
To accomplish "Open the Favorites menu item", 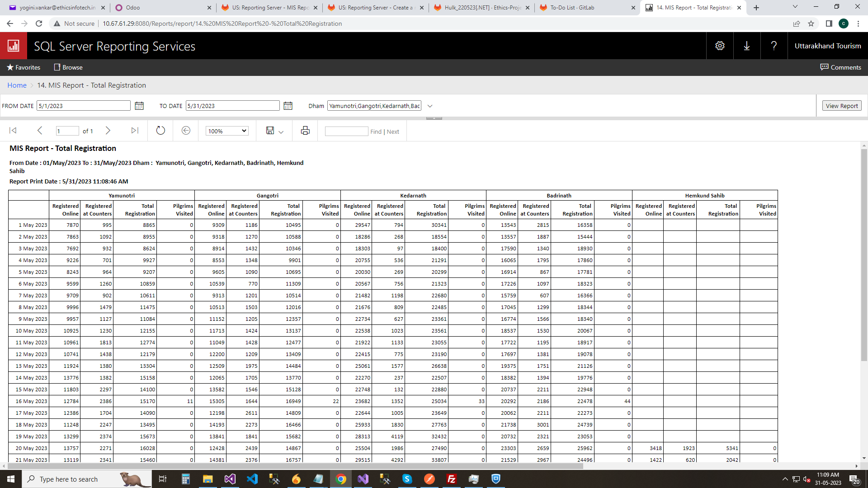I will tap(24, 67).
